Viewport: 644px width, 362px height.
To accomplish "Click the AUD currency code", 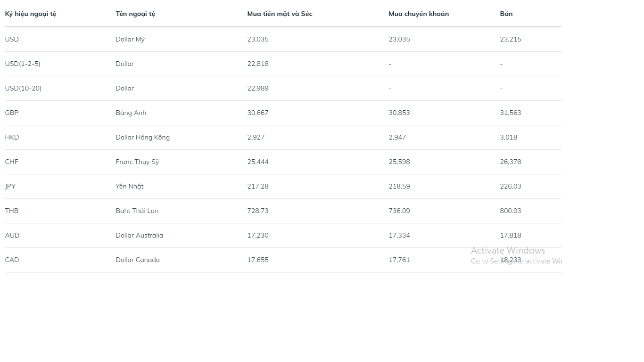I will coord(12,235).
